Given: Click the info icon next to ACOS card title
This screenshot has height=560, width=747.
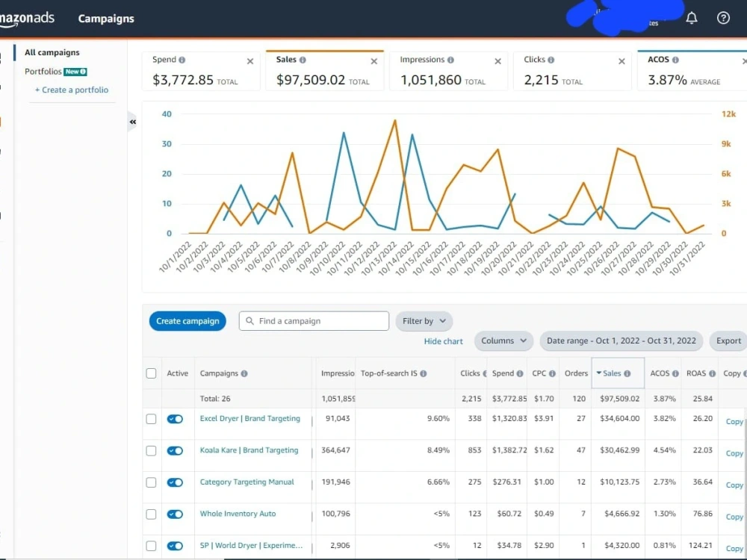Looking at the screenshot, I should (x=675, y=60).
